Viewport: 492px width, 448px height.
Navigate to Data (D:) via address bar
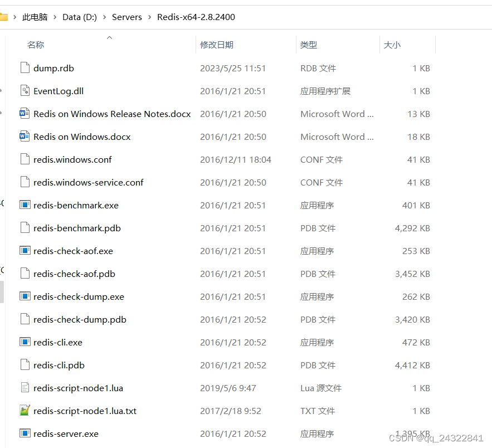79,17
